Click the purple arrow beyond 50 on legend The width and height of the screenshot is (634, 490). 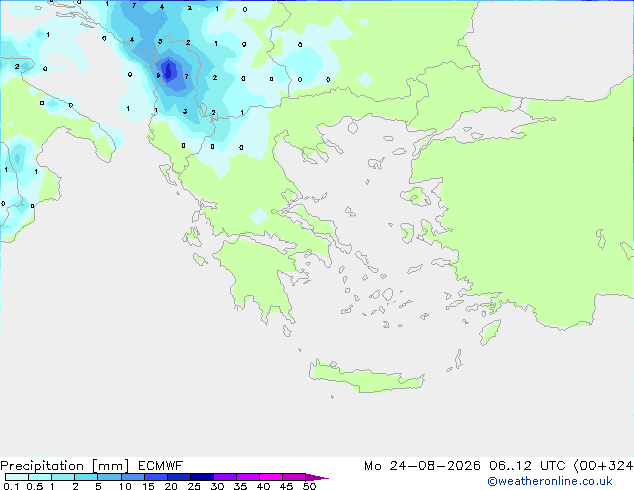tap(317, 477)
